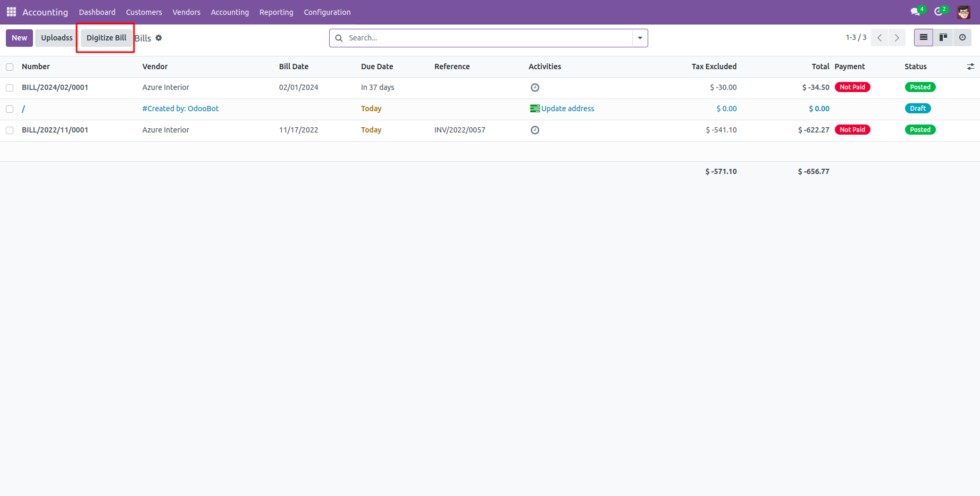Switch to list view
Screen dimensions: 980x496
pos(924,38)
